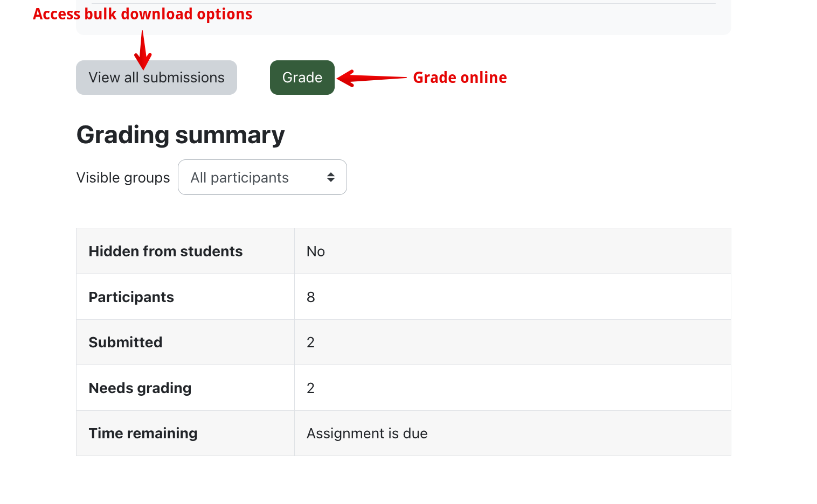The height and width of the screenshot is (504, 817).
Task: Click the Submitted count value 2
Action: (x=310, y=342)
